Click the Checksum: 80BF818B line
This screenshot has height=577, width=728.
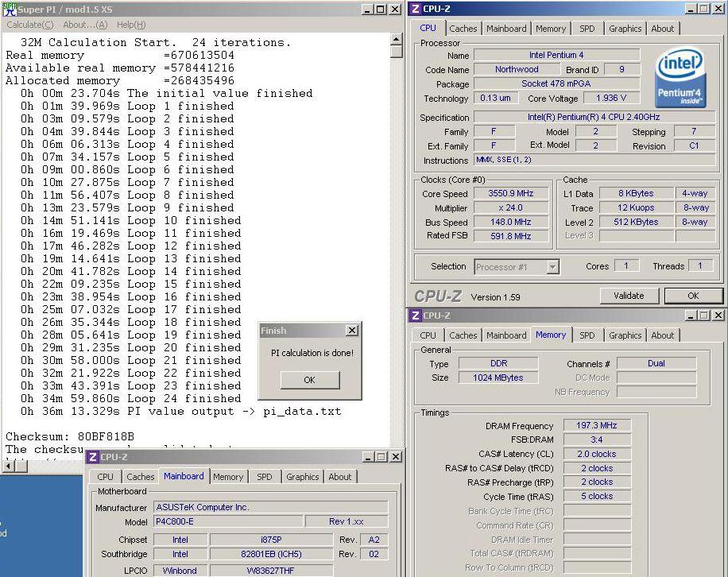[70, 437]
